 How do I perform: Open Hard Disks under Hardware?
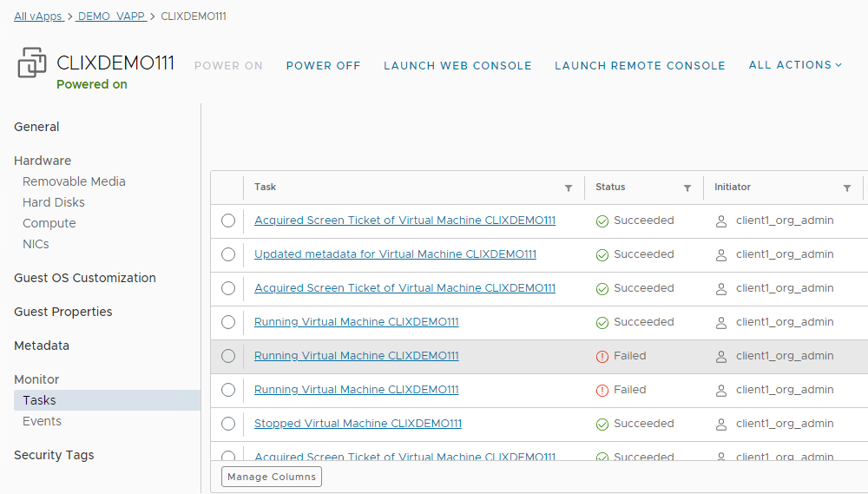(54, 202)
